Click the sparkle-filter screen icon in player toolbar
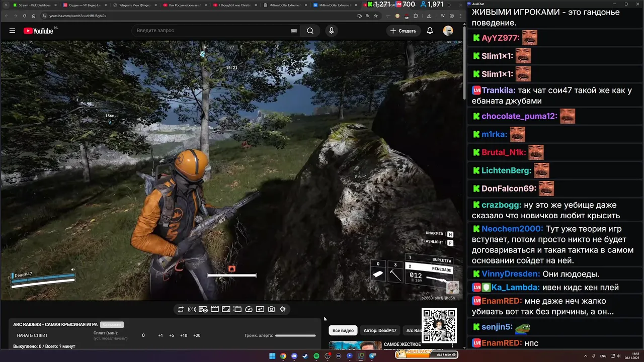644x362 pixels. (260, 309)
